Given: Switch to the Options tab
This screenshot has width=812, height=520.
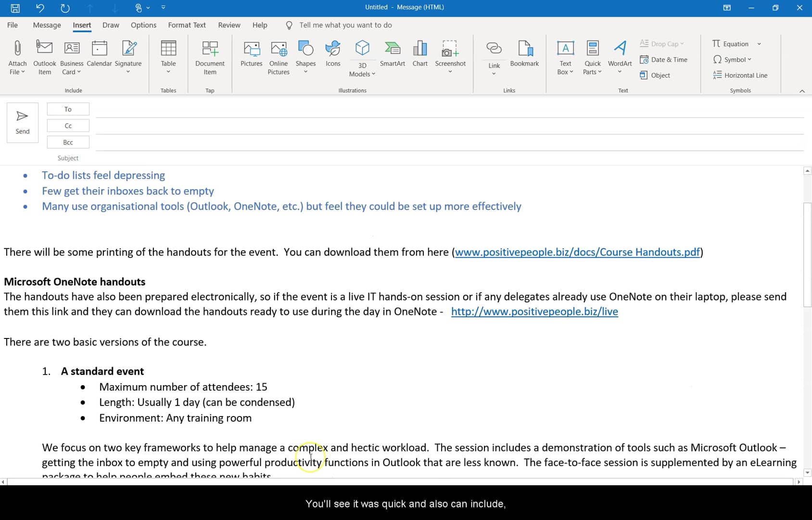Looking at the screenshot, I should point(143,25).
